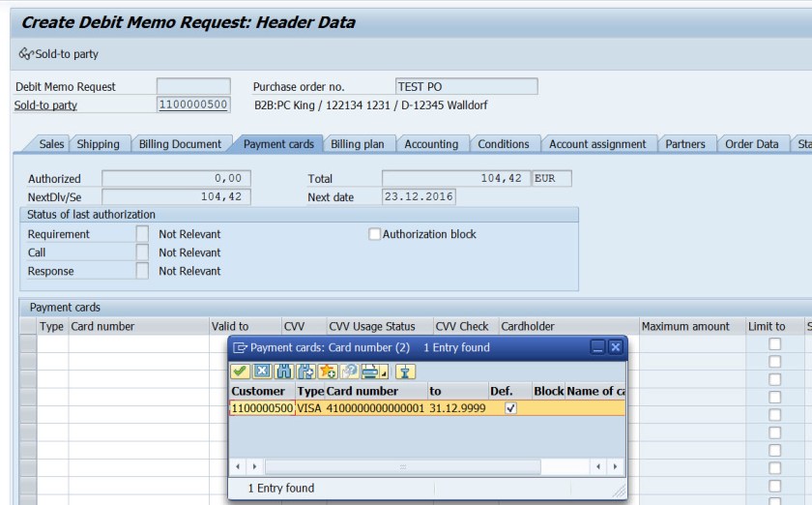
Task: Go to the Billing plan tab
Action: 358,144
